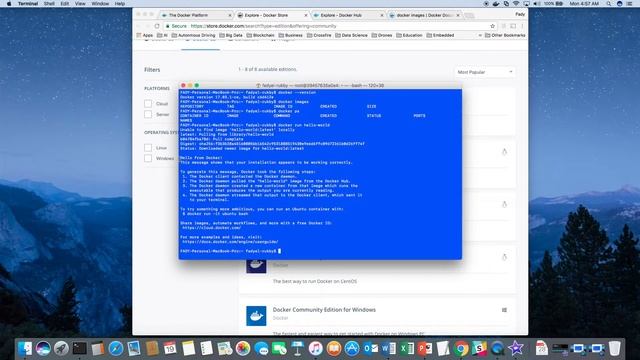Open Microsoft Outlook in dock
640x360 pixels.
tap(370, 348)
